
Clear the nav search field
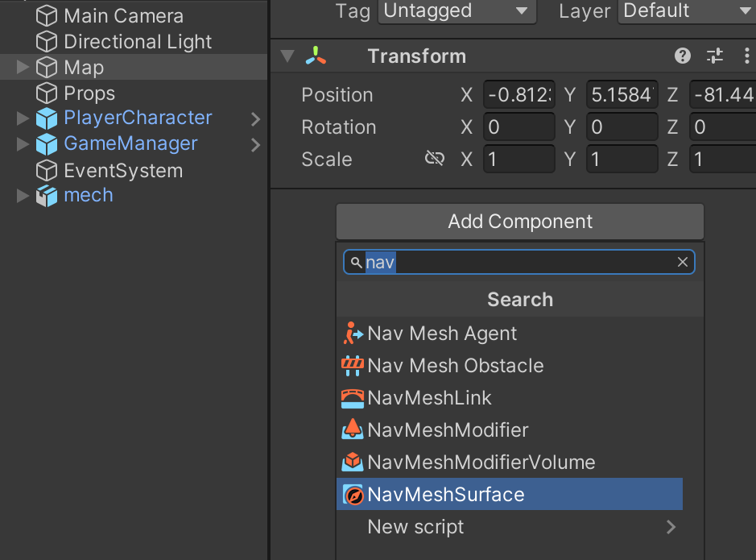pyautogui.click(x=683, y=262)
